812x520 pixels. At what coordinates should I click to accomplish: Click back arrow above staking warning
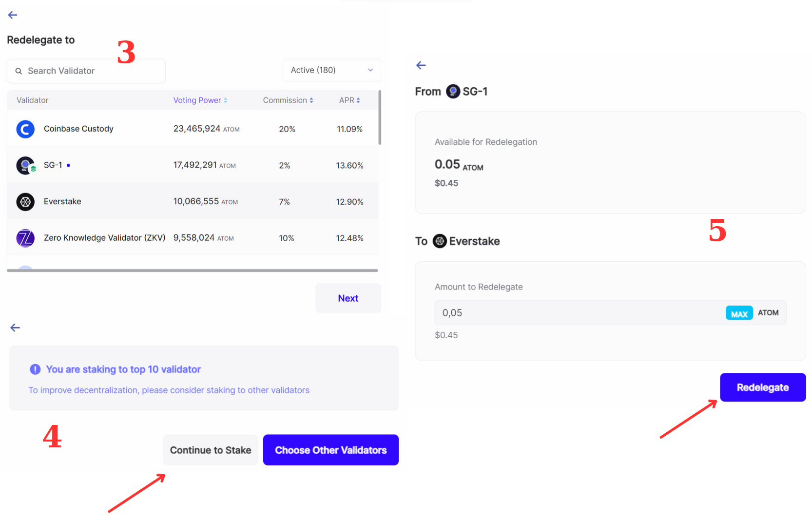click(x=15, y=328)
